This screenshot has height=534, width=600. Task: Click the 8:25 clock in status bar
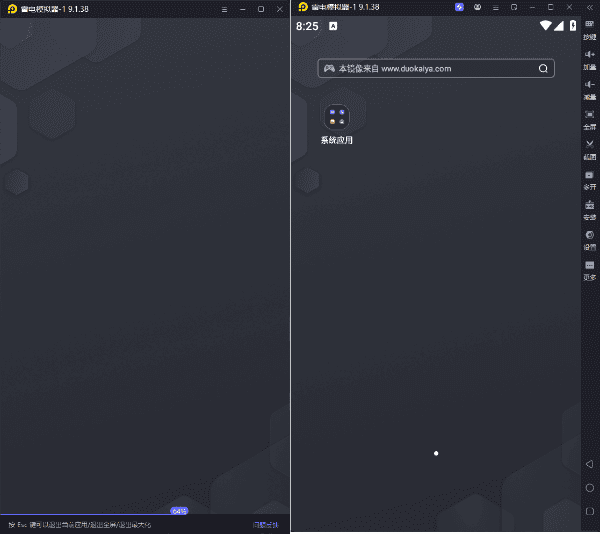click(x=307, y=26)
